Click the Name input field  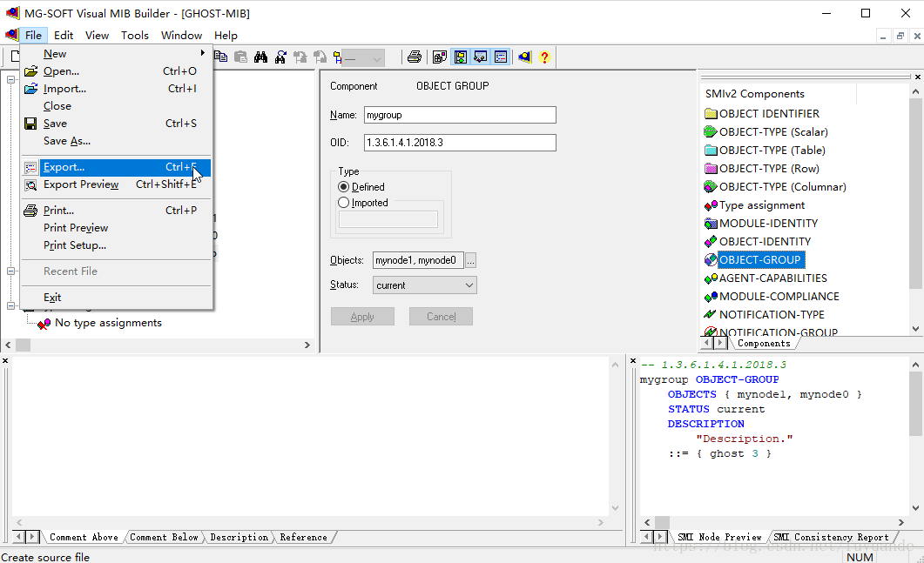[x=460, y=115]
